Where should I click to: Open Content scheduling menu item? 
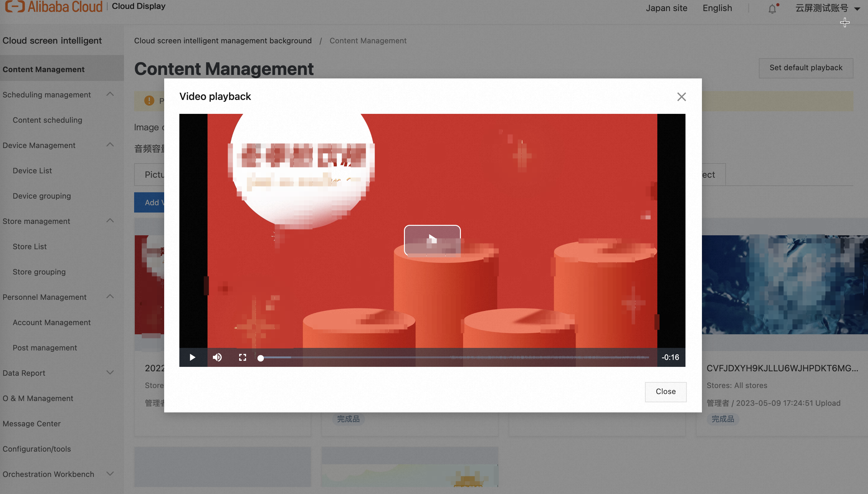coord(47,120)
